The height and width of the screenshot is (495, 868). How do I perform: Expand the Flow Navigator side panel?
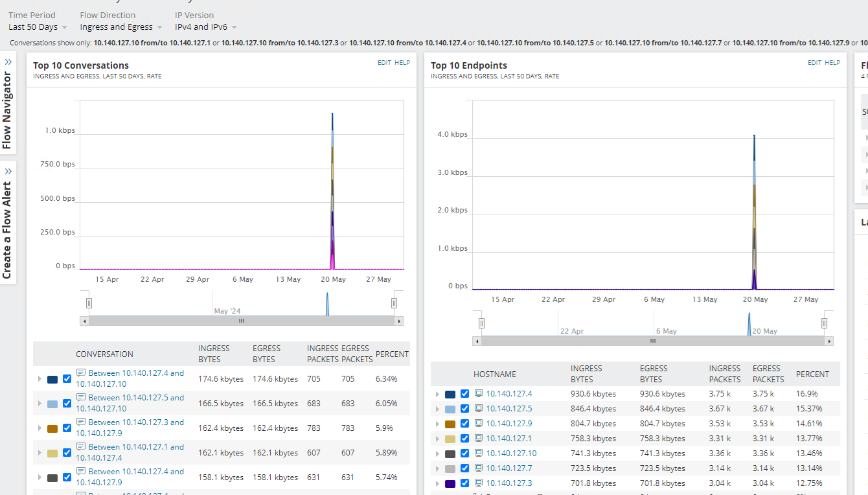[8, 62]
